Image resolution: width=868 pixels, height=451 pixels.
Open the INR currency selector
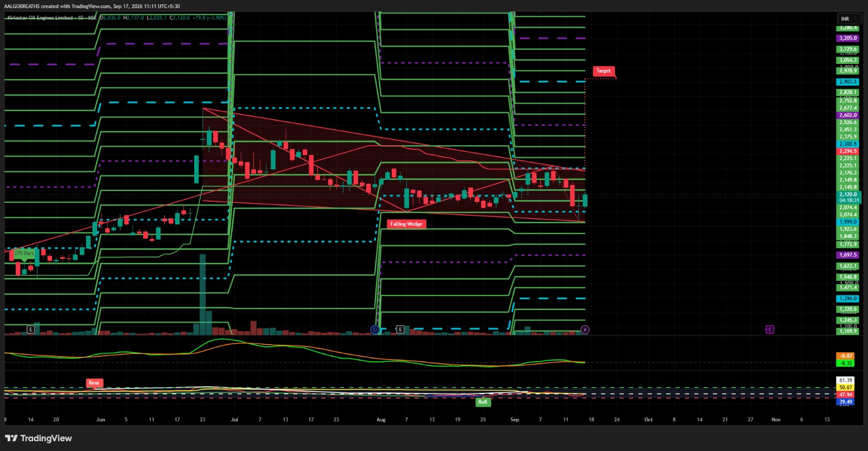coord(849,18)
